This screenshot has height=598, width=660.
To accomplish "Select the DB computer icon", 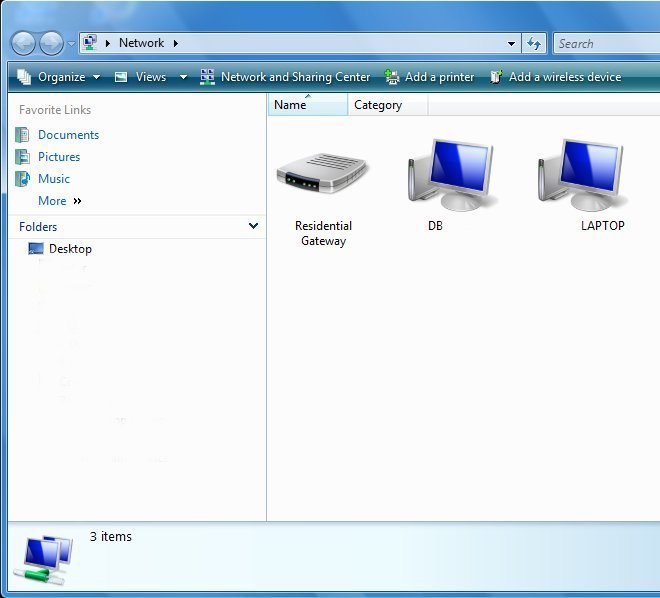I will pyautogui.click(x=452, y=175).
